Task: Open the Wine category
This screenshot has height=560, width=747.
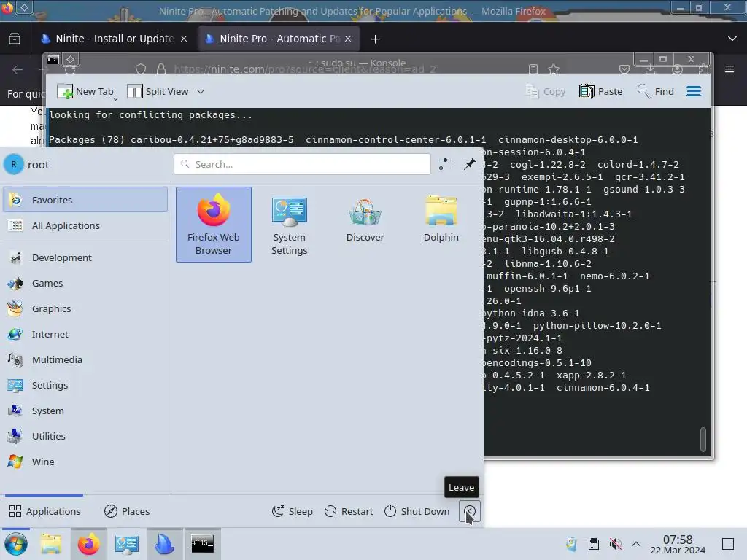Action: [x=85, y=462]
